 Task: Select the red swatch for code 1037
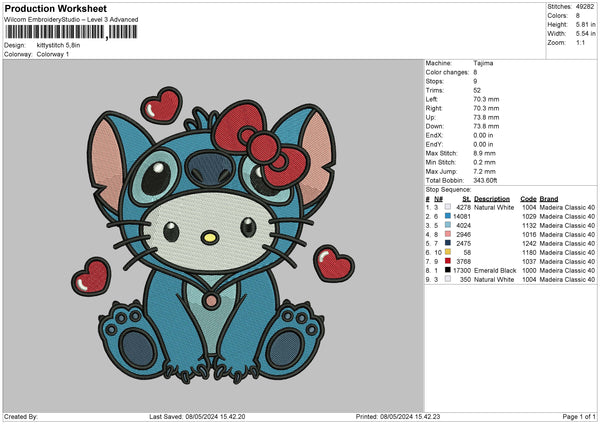(x=448, y=261)
